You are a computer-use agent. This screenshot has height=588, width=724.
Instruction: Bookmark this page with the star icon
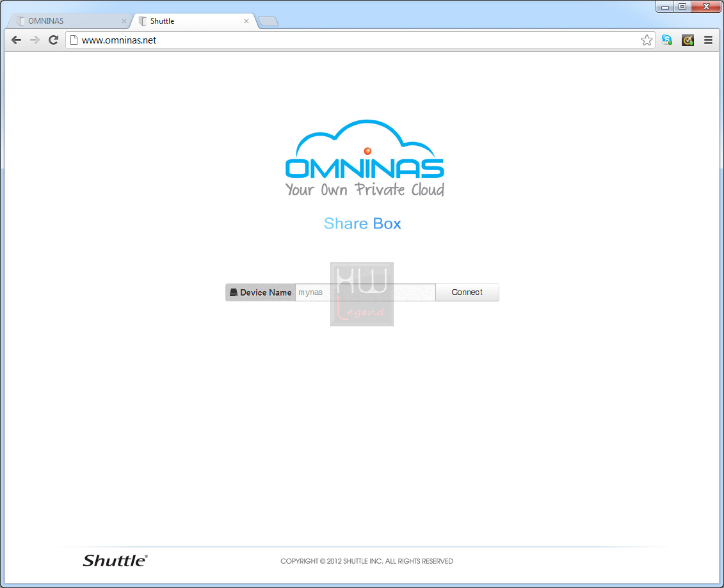[647, 40]
